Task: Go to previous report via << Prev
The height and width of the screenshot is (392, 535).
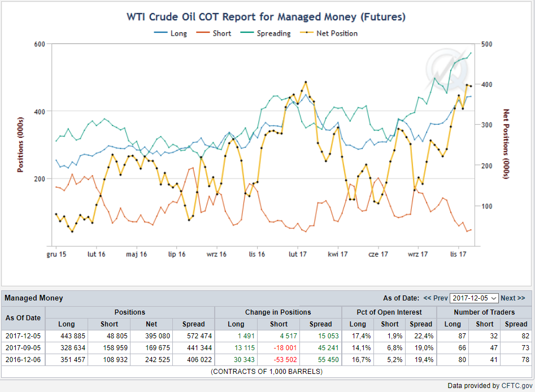Action: [x=436, y=298]
